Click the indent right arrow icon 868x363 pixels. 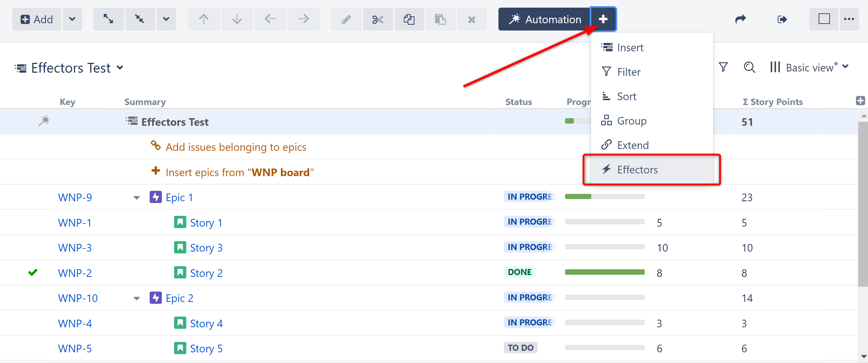point(304,19)
